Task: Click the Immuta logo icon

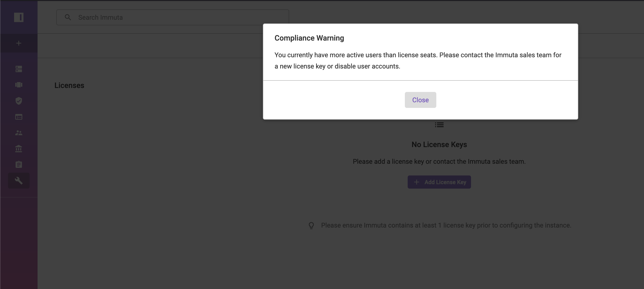Action: (19, 17)
